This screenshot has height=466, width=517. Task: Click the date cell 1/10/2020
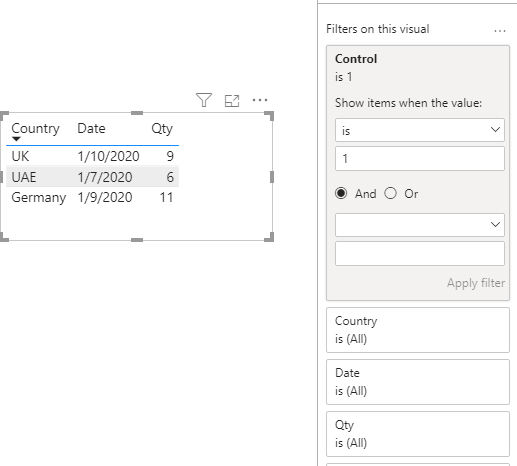pos(108,156)
